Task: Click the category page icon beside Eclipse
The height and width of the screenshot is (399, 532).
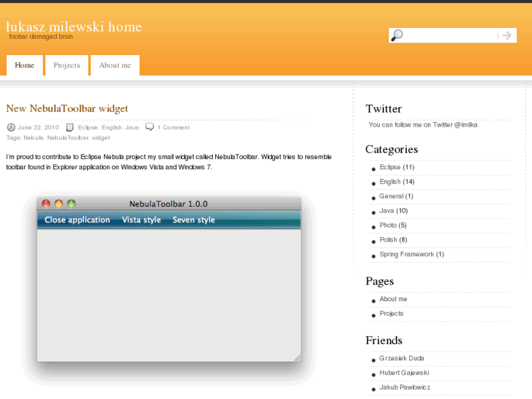Action: click(x=70, y=127)
